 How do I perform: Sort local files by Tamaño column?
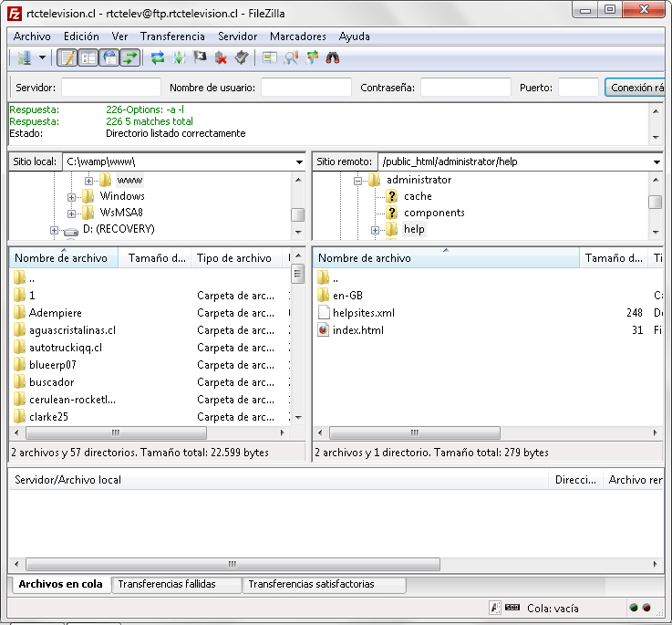pyautogui.click(x=155, y=258)
